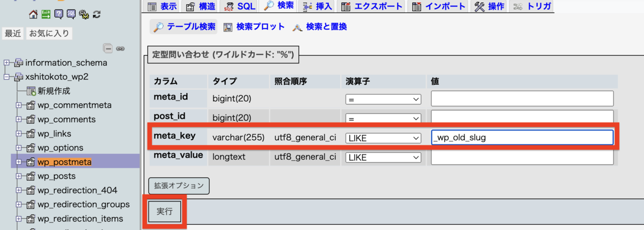Image resolution: width=644 pixels, height=230 pixels.
Task: Click the table icon beside wp_commentmeta
Action: coord(31,105)
